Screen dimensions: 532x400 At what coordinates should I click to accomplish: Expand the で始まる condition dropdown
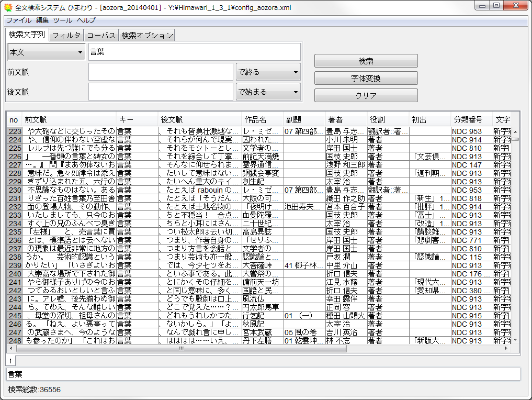(268, 92)
